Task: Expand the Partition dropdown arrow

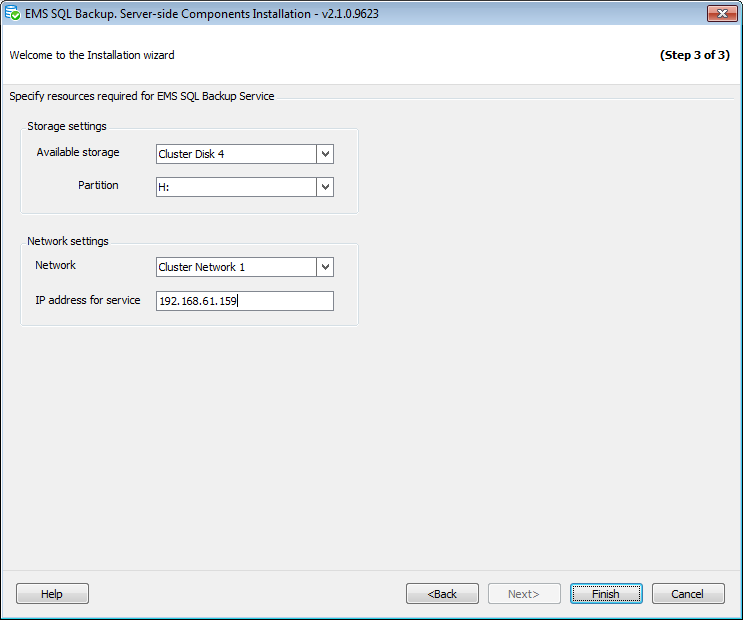Action: [x=325, y=187]
